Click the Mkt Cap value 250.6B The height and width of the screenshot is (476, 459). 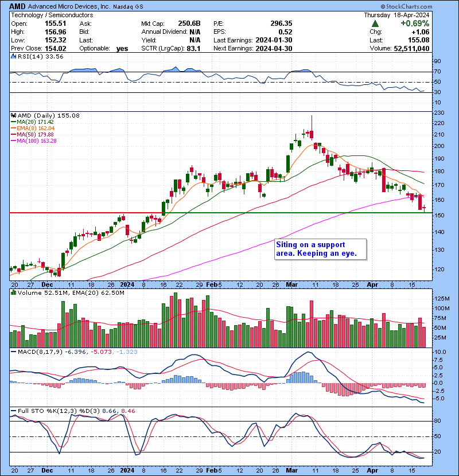coord(189,24)
